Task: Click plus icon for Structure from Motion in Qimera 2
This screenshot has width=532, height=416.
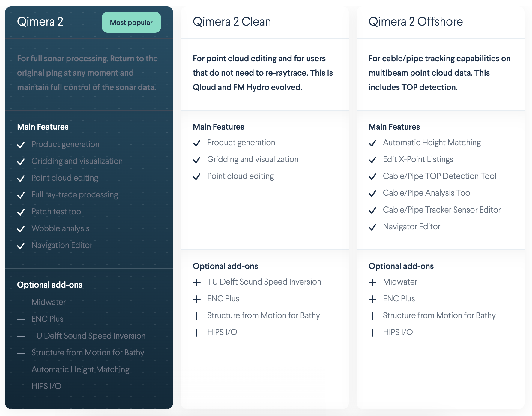Action: (x=21, y=353)
